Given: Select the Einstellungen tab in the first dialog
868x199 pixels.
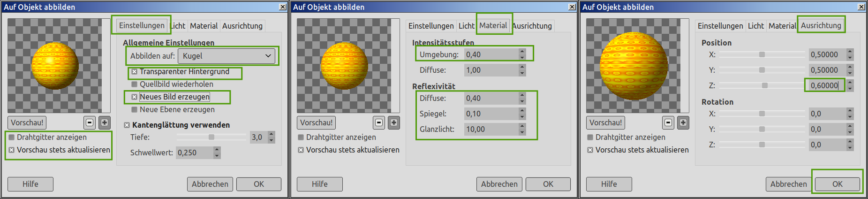Looking at the screenshot, I should [142, 25].
